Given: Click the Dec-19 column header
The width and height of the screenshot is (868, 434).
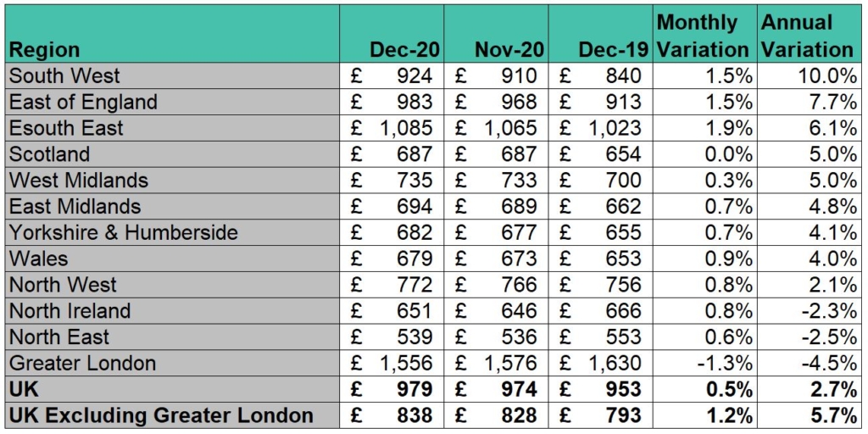Looking at the screenshot, I should pos(601,34).
